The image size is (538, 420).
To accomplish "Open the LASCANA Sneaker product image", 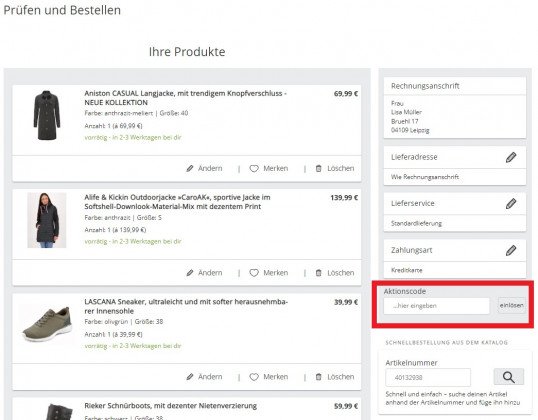I will [47, 324].
